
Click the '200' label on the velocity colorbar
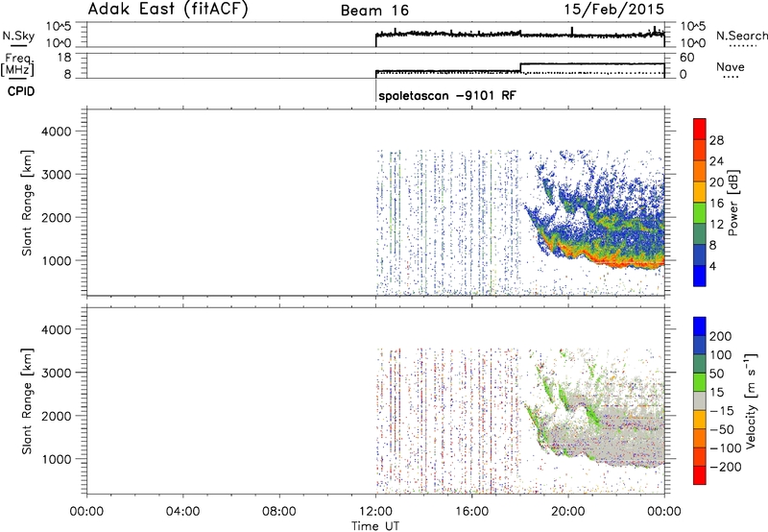pos(721,336)
